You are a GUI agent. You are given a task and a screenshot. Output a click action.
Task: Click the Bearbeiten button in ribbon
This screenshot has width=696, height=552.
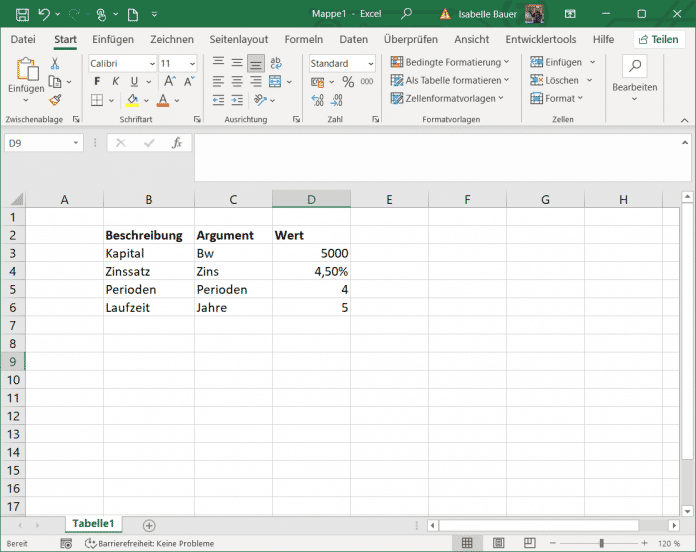point(635,75)
